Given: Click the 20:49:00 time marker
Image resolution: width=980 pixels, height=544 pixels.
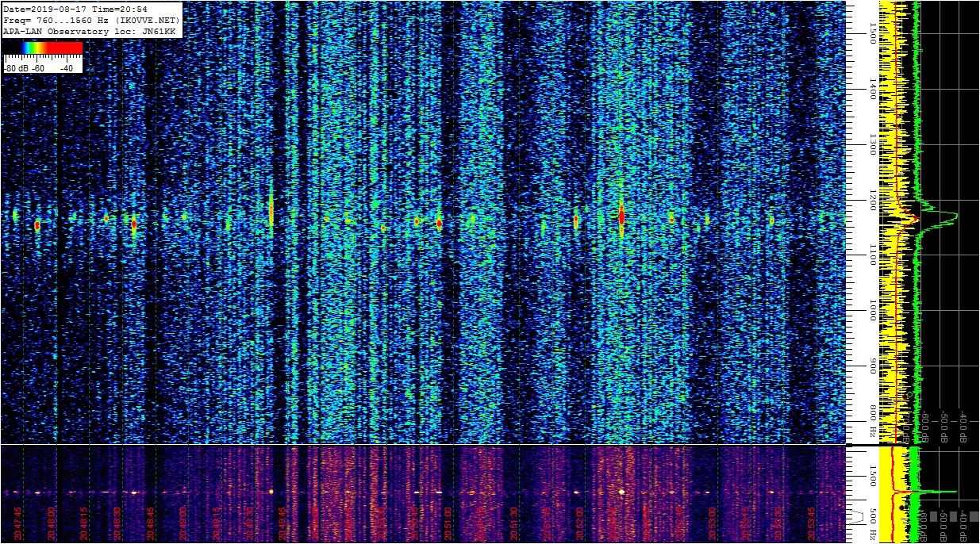Looking at the screenshot, I should (184, 524).
